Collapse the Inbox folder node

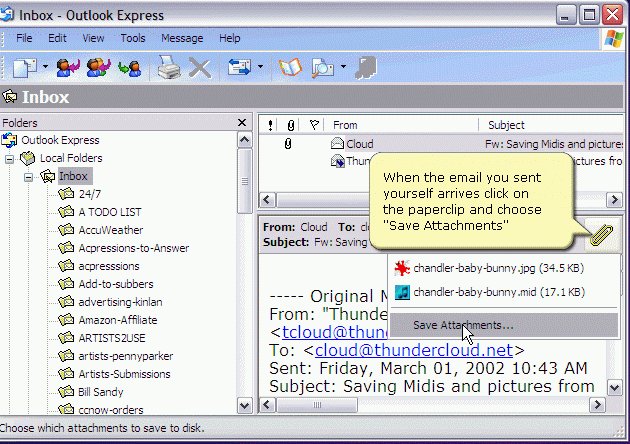click(x=28, y=177)
